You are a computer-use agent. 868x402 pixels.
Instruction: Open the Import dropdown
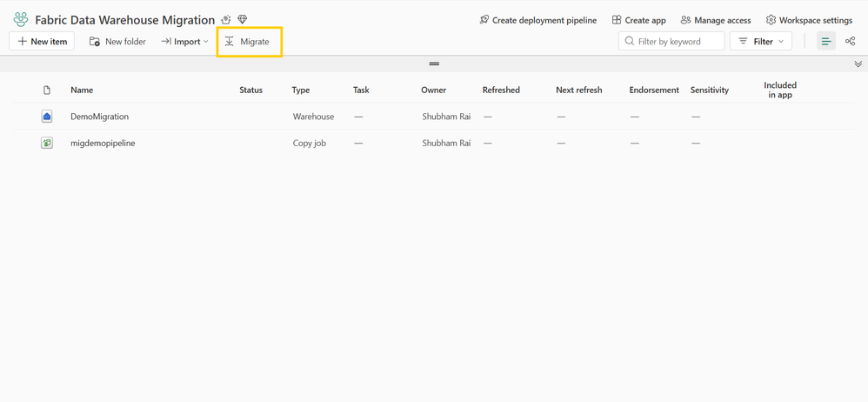[x=184, y=41]
